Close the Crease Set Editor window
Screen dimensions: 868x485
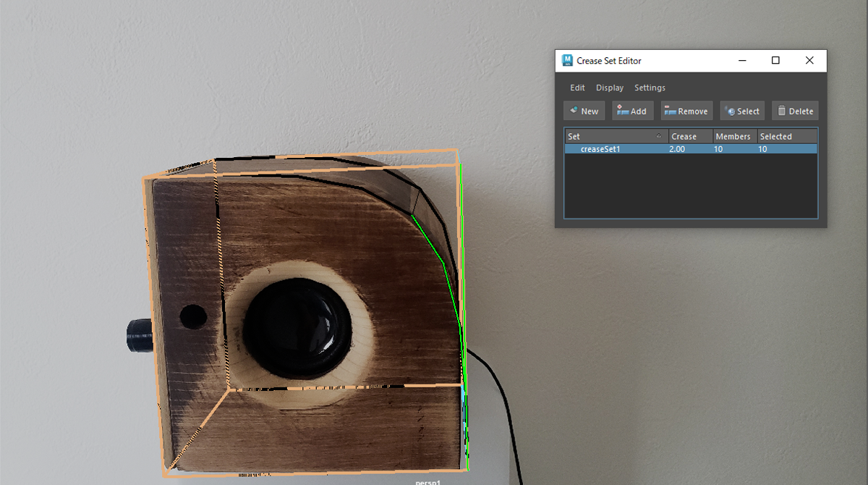(809, 61)
